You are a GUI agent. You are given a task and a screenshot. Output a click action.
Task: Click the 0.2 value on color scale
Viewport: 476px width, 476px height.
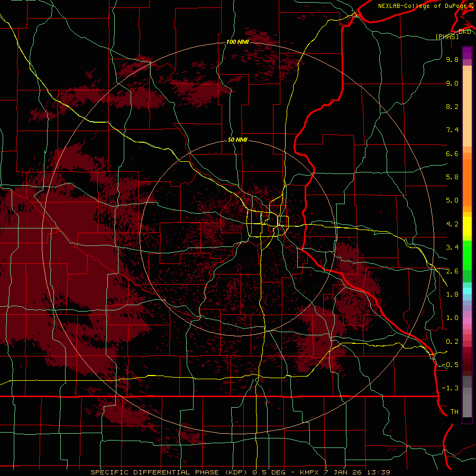452,342
